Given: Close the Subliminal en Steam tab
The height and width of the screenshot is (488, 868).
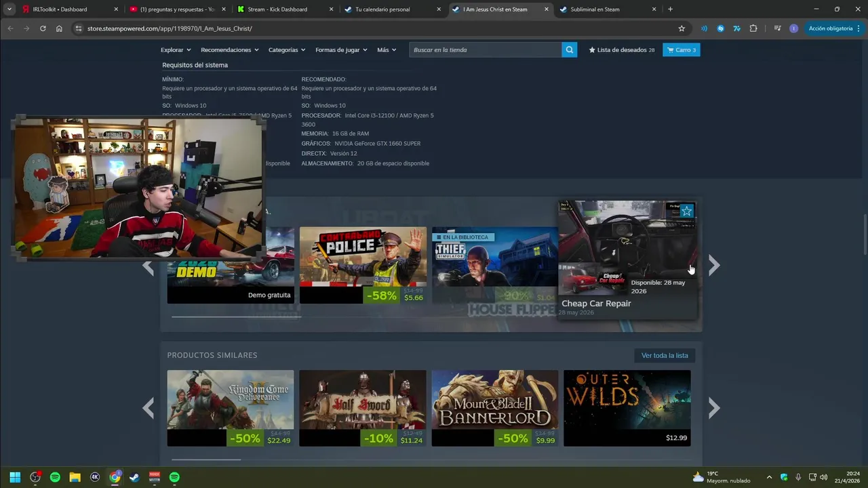Looking at the screenshot, I should point(654,9).
